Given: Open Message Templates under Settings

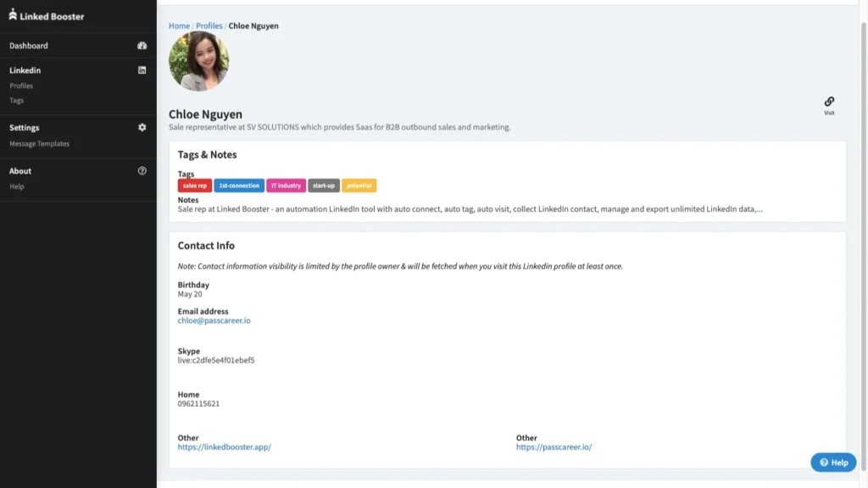Looking at the screenshot, I should tap(42, 142).
